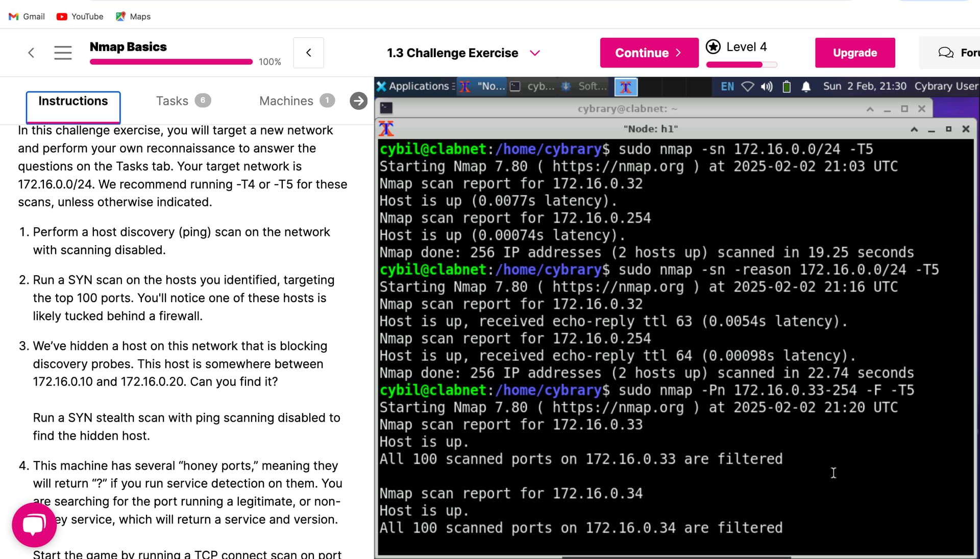Click the network shield icon
This screenshot has height=559, width=980.
point(747,87)
